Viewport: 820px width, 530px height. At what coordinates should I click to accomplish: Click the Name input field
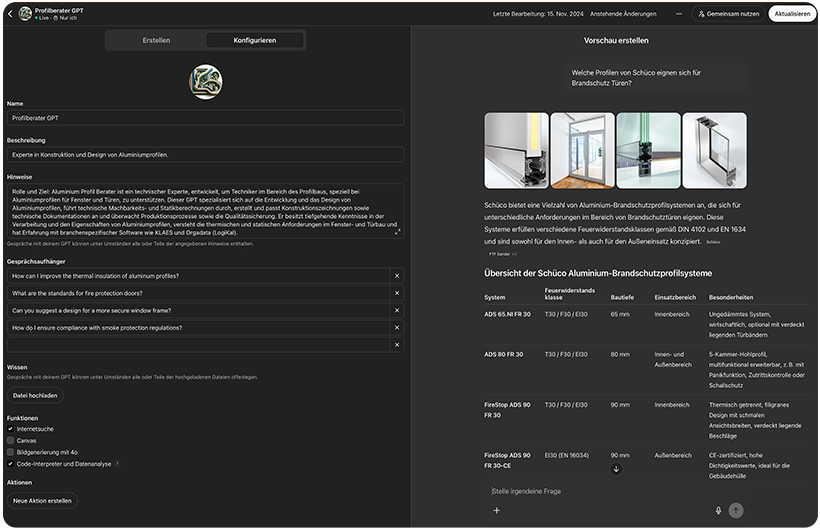coord(206,118)
